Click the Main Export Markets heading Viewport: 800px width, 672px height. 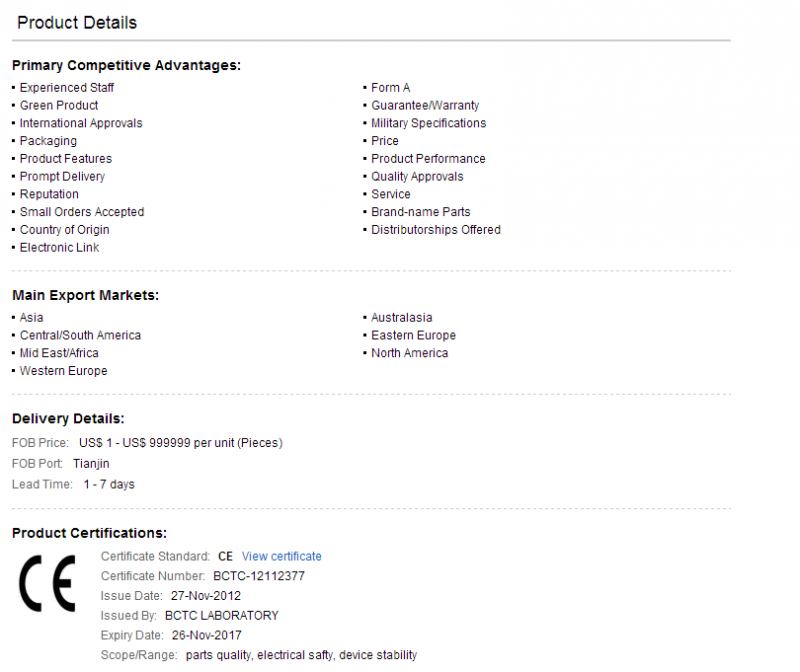[85, 295]
